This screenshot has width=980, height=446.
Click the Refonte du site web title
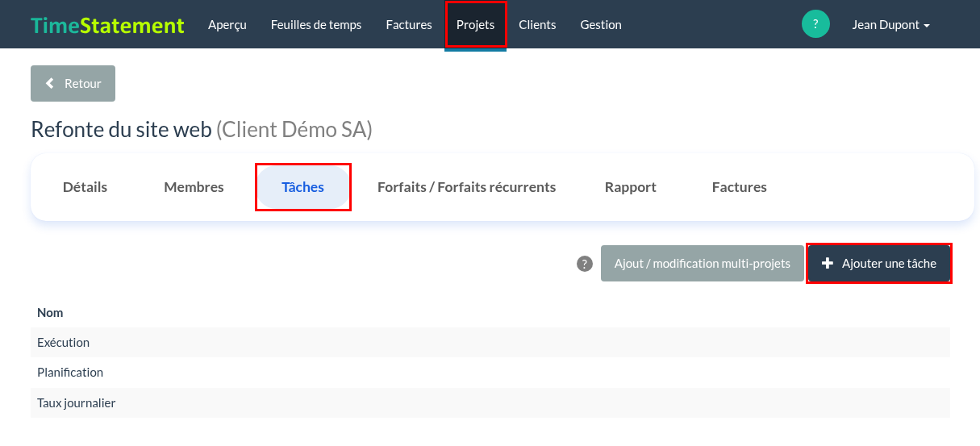click(x=121, y=129)
